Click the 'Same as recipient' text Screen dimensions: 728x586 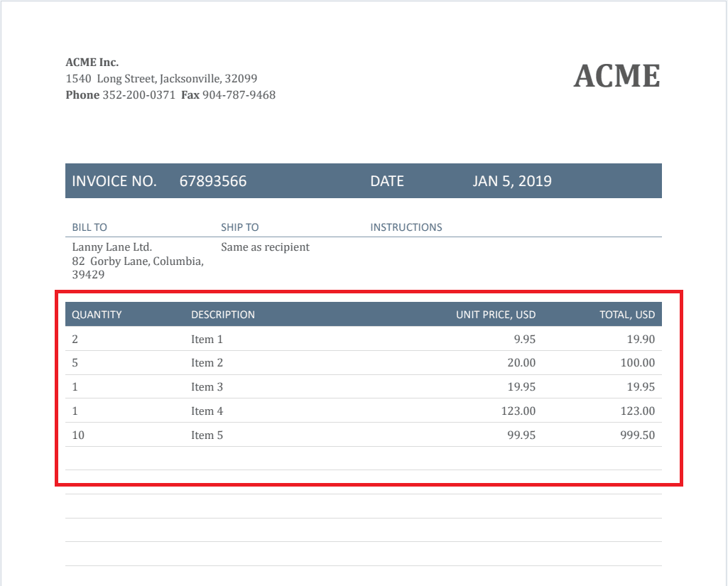(x=265, y=247)
